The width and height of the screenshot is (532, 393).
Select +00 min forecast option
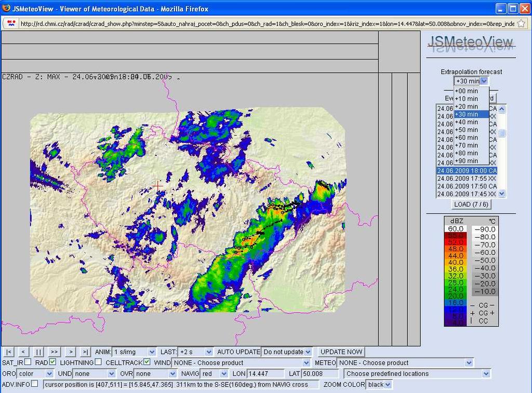coord(471,91)
